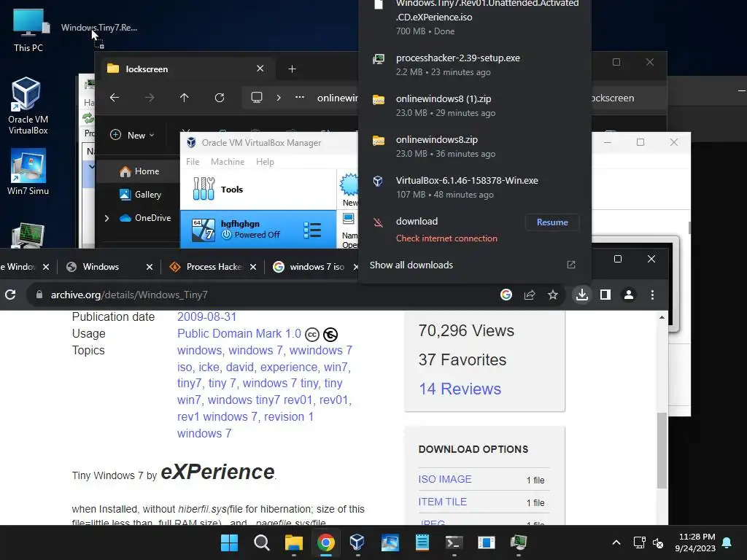Close the Process Hacker tab
Viewport: 747px width, 560px height.
pyautogui.click(x=253, y=267)
